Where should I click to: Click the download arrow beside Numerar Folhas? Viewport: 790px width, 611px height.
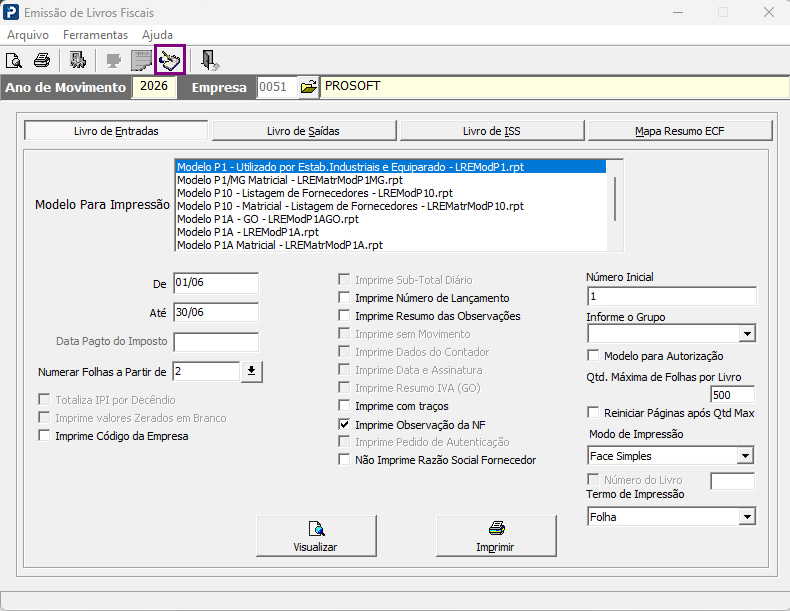[x=251, y=372]
